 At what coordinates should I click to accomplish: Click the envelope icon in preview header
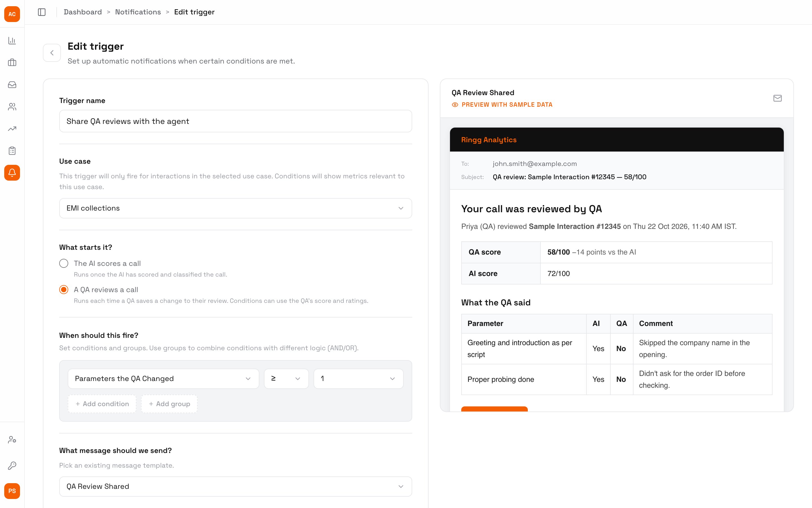[777, 98]
